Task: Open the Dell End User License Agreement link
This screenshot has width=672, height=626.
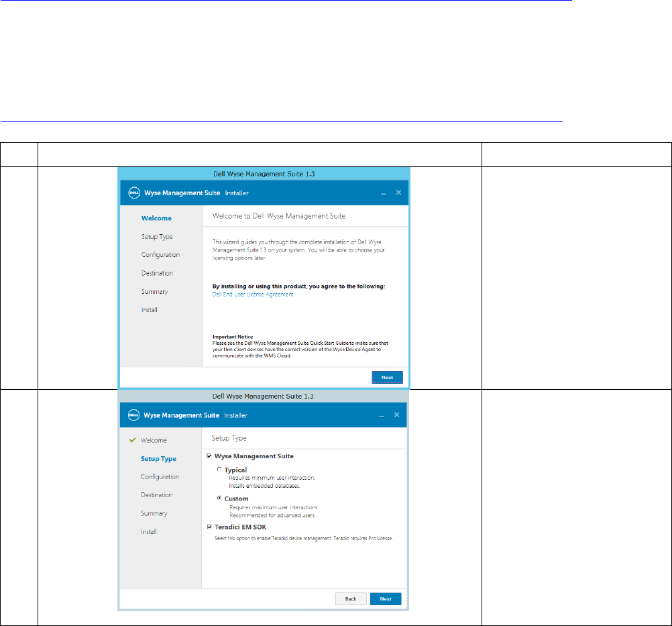Action: [x=253, y=295]
